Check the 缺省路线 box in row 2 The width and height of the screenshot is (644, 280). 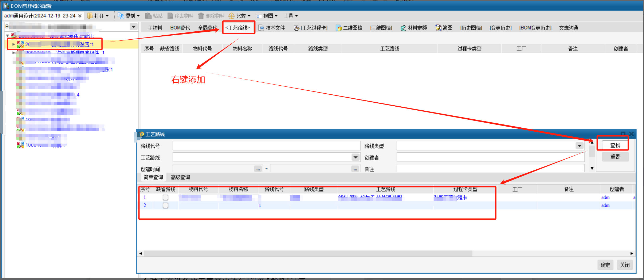[x=166, y=205]
